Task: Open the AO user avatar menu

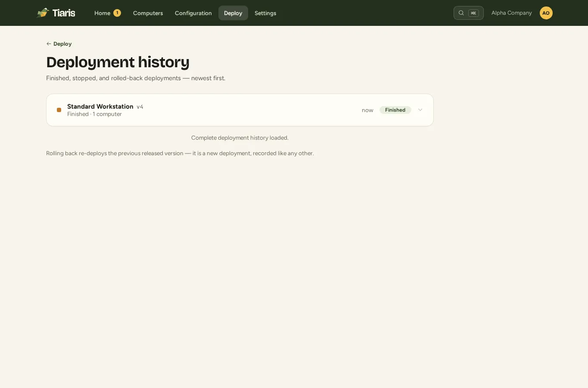Action: [x=546, y=13]
